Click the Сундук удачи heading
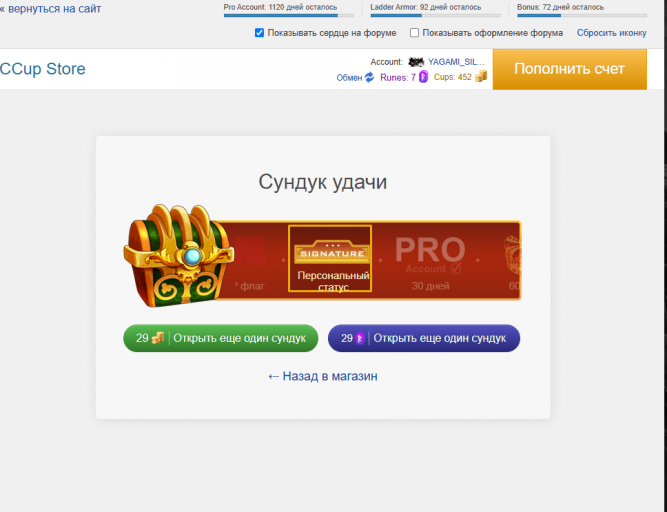 [x=323, y=182]
